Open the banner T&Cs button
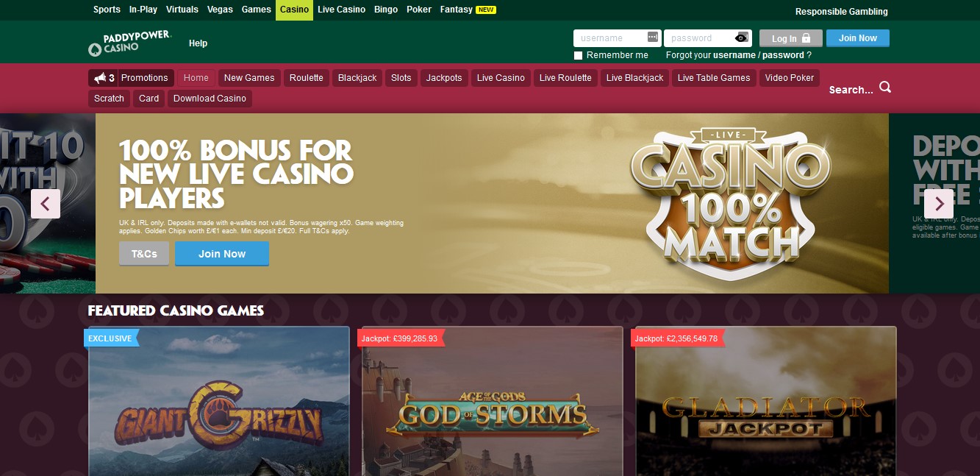The width and height of the screenshot is (980, 476). 144,254
